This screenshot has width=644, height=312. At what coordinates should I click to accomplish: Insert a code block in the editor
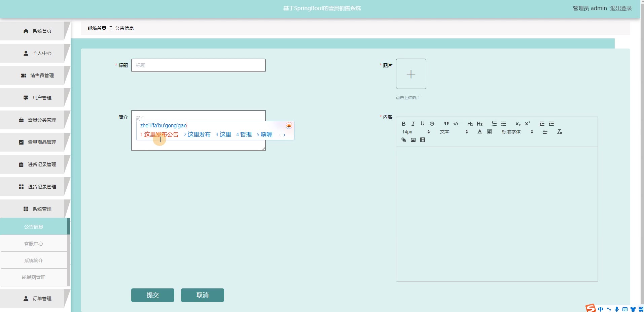pyautogui.click(x=456, y=124)
